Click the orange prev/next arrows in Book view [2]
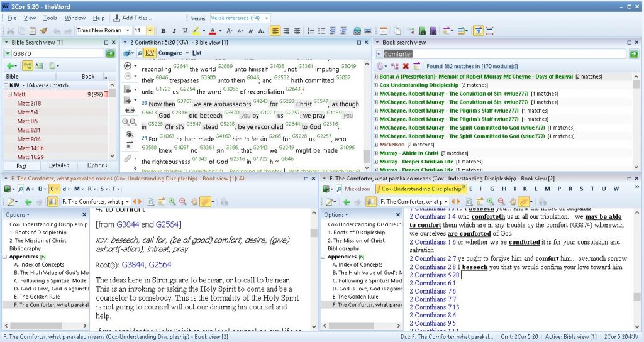 pyautogui.click(x=455, y=202)
